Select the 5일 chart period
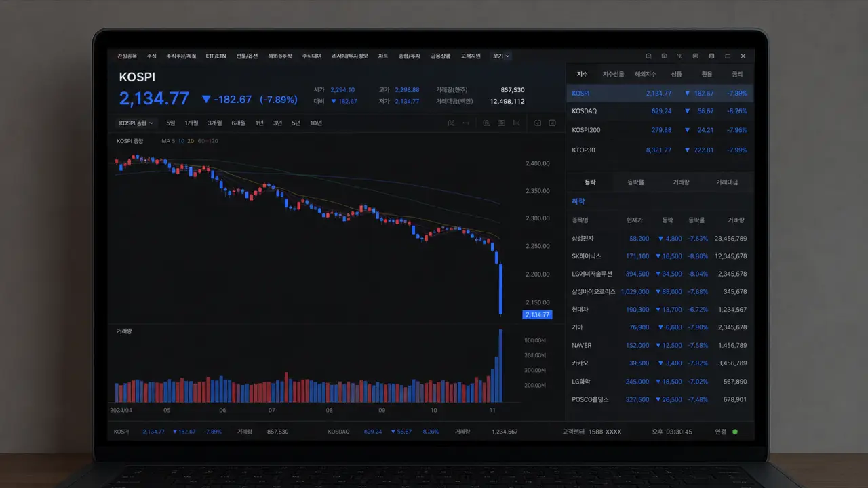Viewport: 868px width, 488px height. [x=171, y=123]
